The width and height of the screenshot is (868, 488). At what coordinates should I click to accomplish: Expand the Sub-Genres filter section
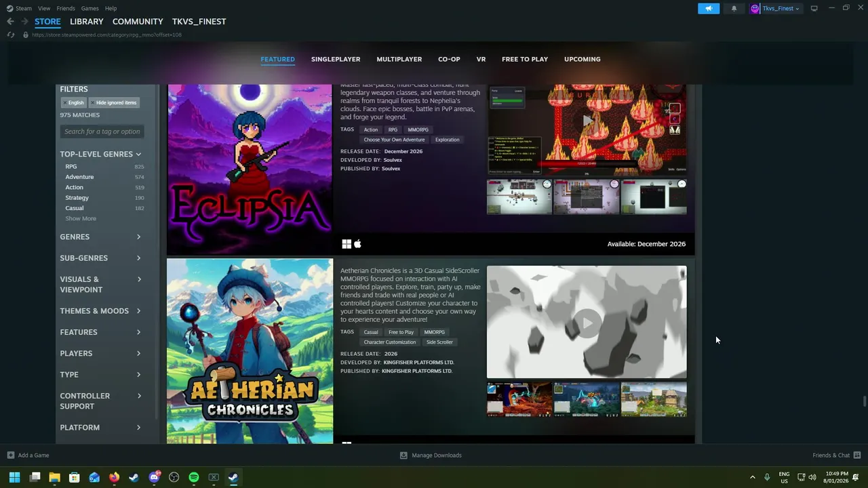point(100,258)
